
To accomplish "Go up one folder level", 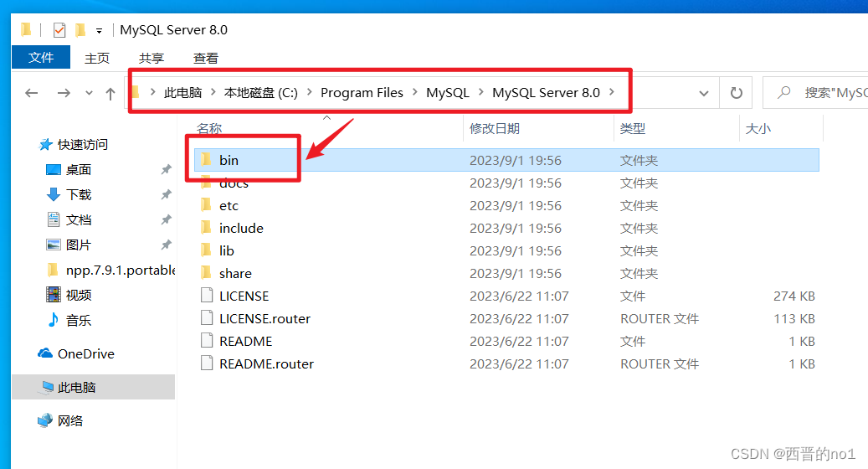I will pyautogui.click(x=110, y=94).
